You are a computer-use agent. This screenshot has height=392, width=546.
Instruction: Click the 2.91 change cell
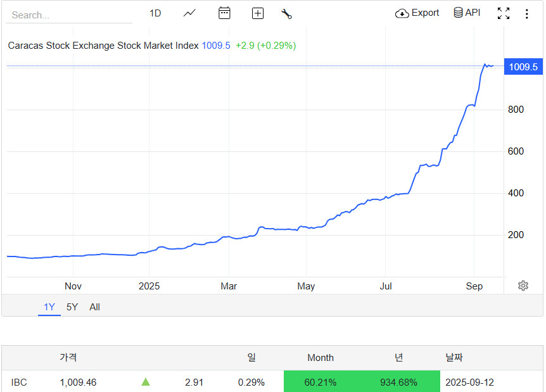click(x=194, y=383)
